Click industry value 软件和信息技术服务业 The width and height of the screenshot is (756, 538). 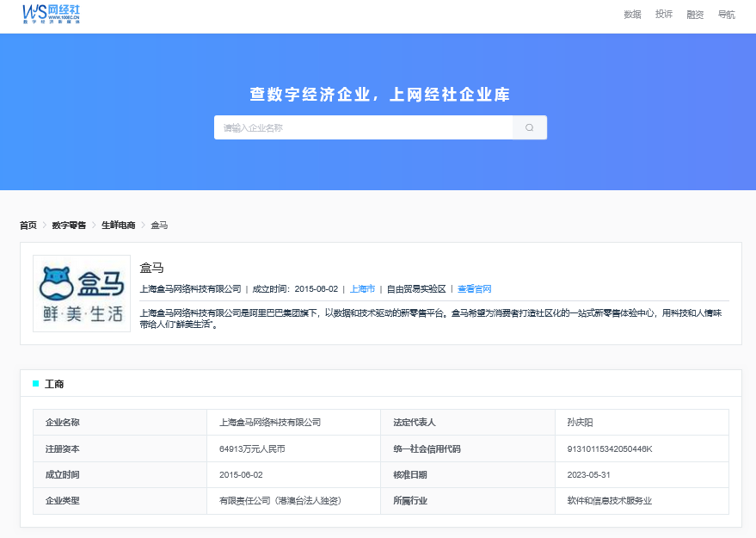click(608, 500)
